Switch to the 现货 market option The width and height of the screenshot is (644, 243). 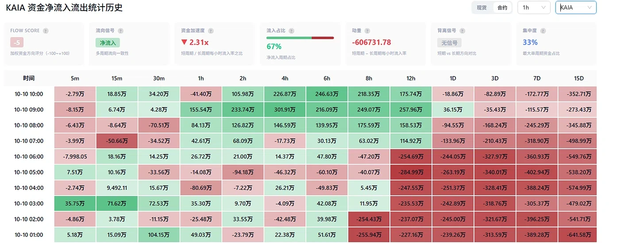pos(482,8)
